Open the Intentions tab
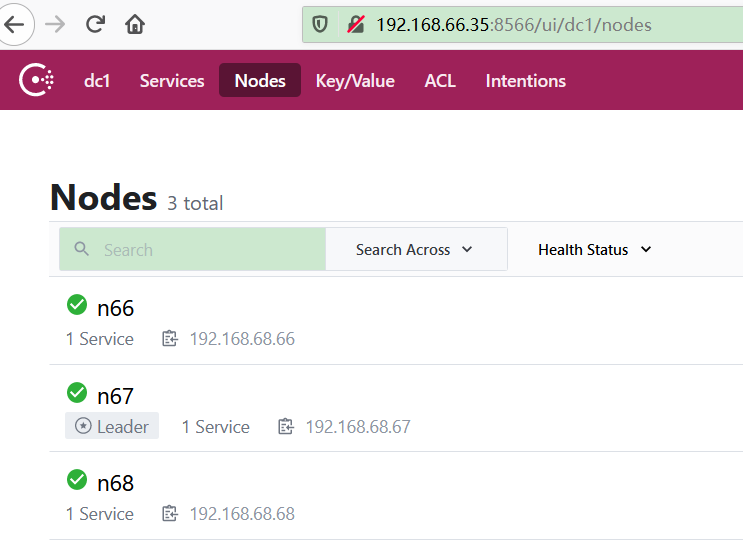 point(525,81)
